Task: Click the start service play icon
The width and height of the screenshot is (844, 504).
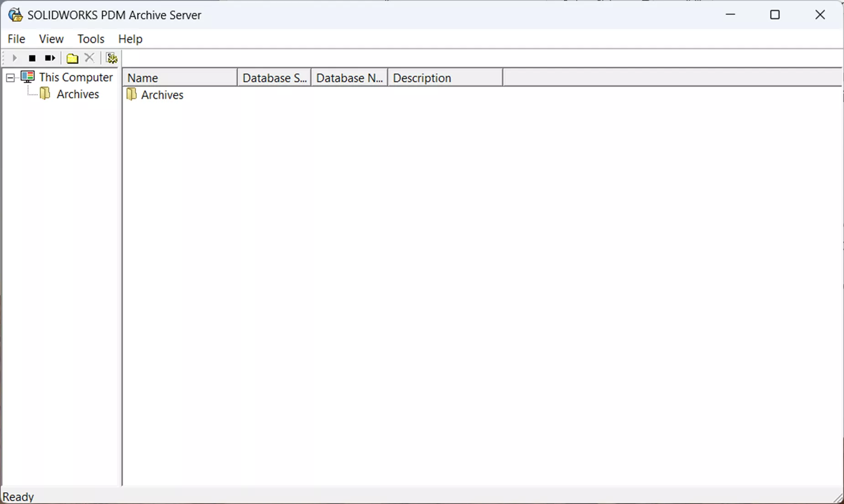Action: tap(14, 57)
